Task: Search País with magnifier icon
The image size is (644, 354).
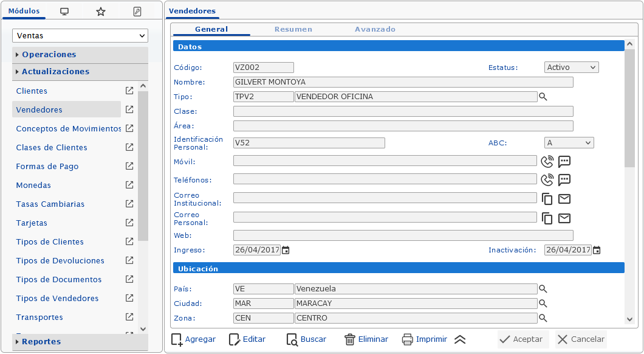Action: pos(543,289)
